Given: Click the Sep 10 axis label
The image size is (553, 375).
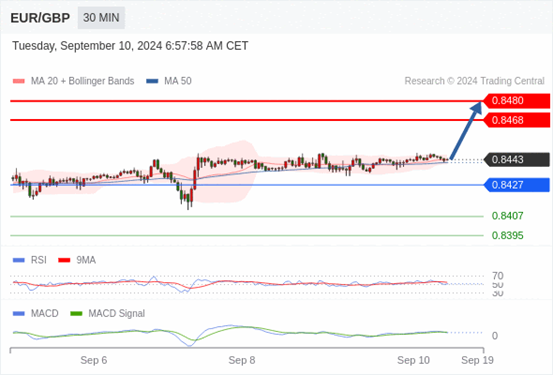Looking at the screenshot, I should 413,360.
